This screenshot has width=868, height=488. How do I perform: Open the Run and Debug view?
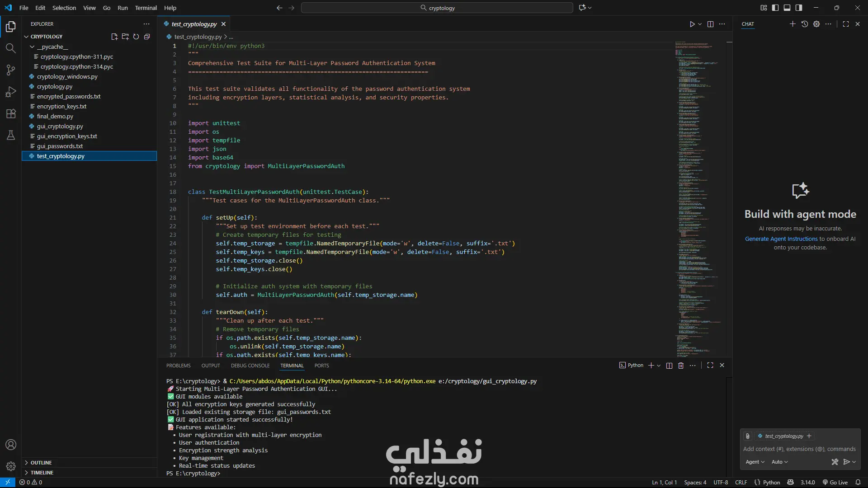click(x=11, y=92)
